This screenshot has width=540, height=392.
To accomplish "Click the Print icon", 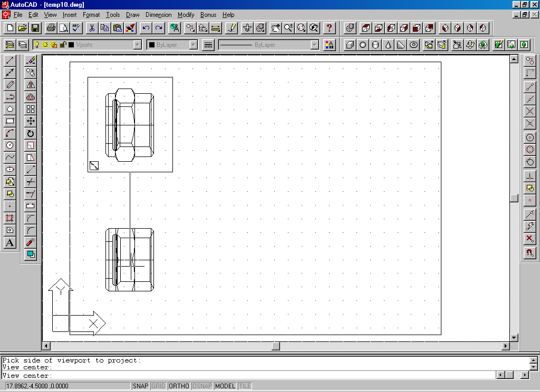I will point(51,28).
